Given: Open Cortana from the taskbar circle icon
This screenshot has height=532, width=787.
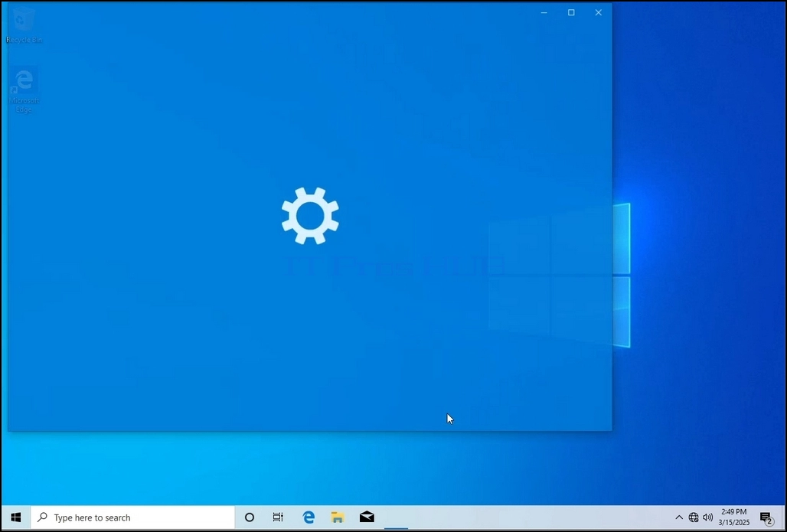Looking at the screenshot, I should coord(249,517).
